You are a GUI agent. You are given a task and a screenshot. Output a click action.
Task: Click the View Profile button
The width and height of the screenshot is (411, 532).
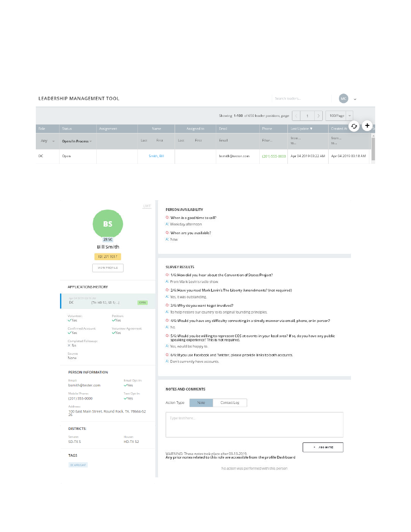(107, 268)
